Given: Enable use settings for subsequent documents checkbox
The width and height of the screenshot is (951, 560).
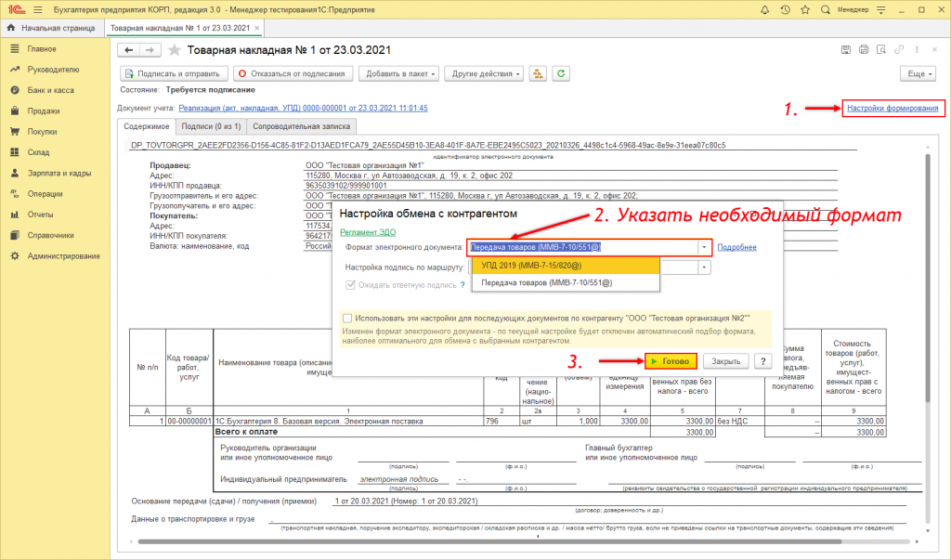Looking at the screenshot, I should coord(347,318).
